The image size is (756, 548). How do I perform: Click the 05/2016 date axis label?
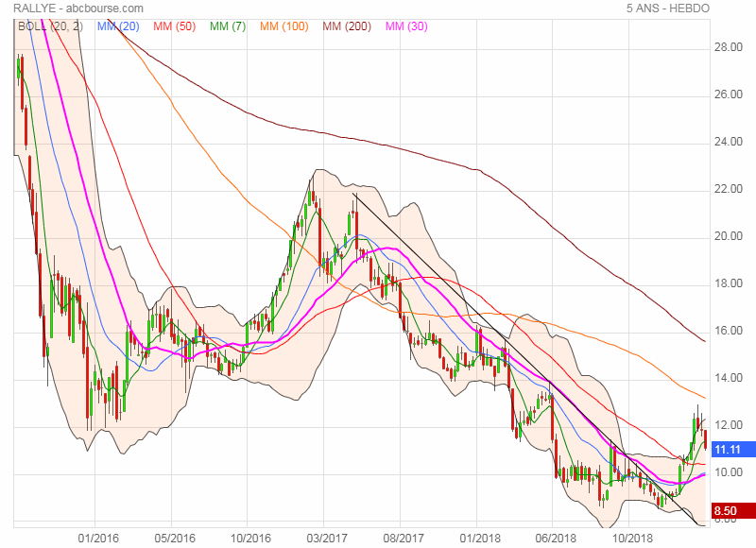175,538
